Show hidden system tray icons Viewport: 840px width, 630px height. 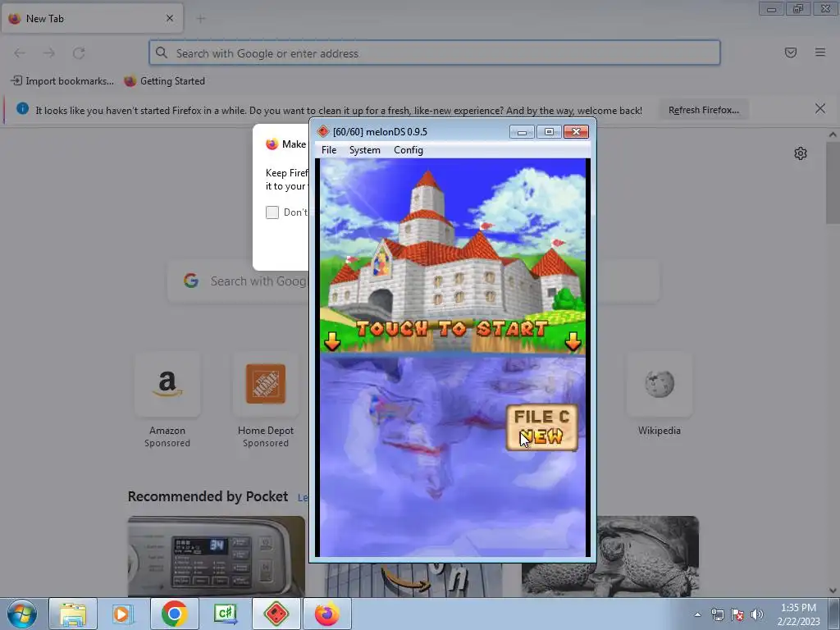(697, 614)
